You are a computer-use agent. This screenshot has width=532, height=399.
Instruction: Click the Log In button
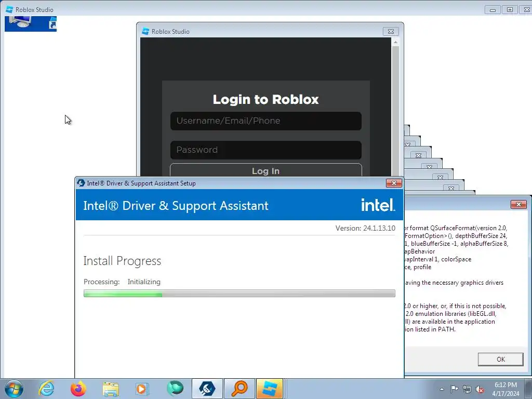(x=265, y=170)
